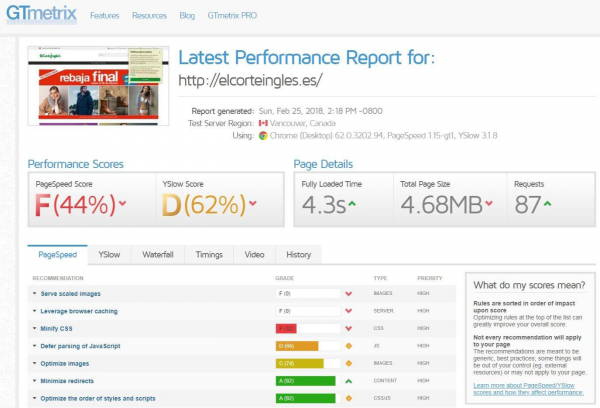This screenshot has height=408, width=600.
Task: Click the Chrome browser icon
Action: [263, 135]
